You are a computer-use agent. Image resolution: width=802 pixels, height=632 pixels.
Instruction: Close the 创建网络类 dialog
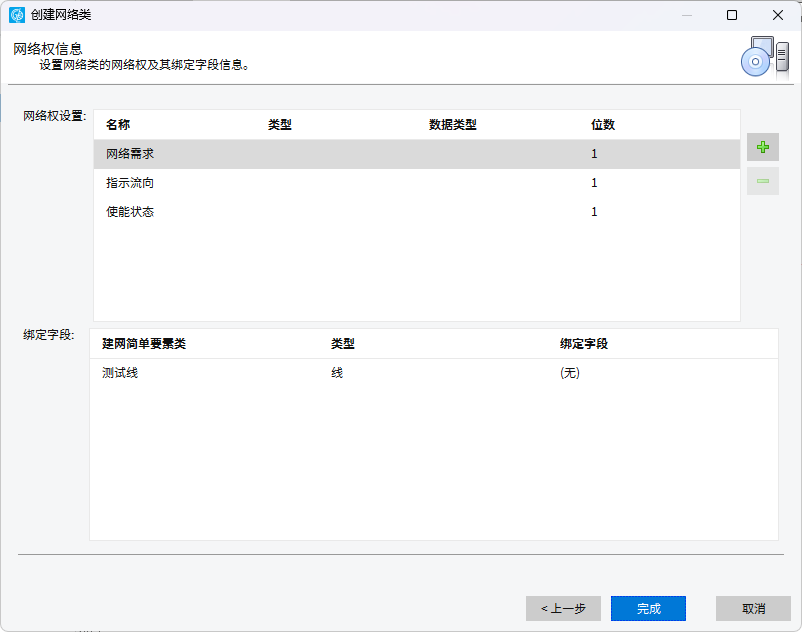[x=778, y=15]
